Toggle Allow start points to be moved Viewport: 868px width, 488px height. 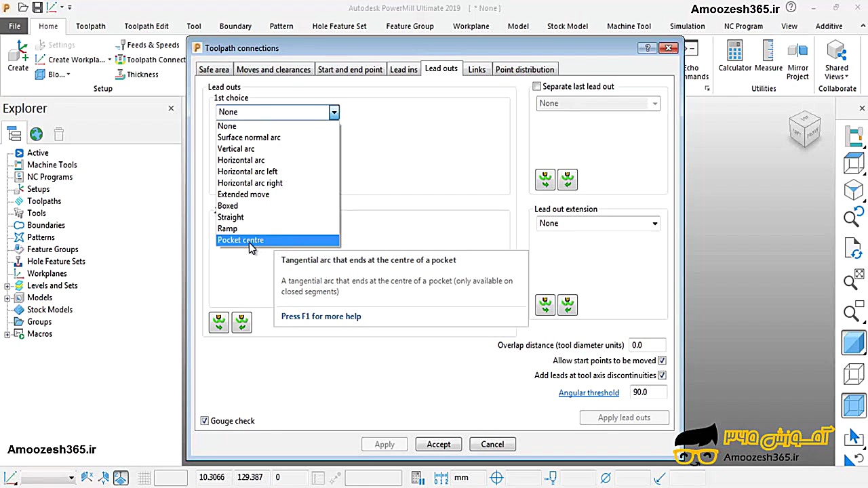pyautogui.click(x=662, y=361)
